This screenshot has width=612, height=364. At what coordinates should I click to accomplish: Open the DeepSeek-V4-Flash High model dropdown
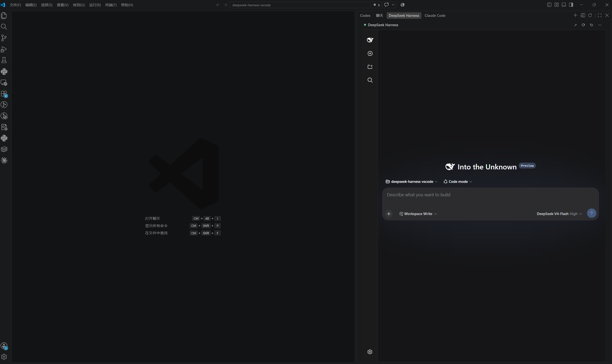point(559,214)
